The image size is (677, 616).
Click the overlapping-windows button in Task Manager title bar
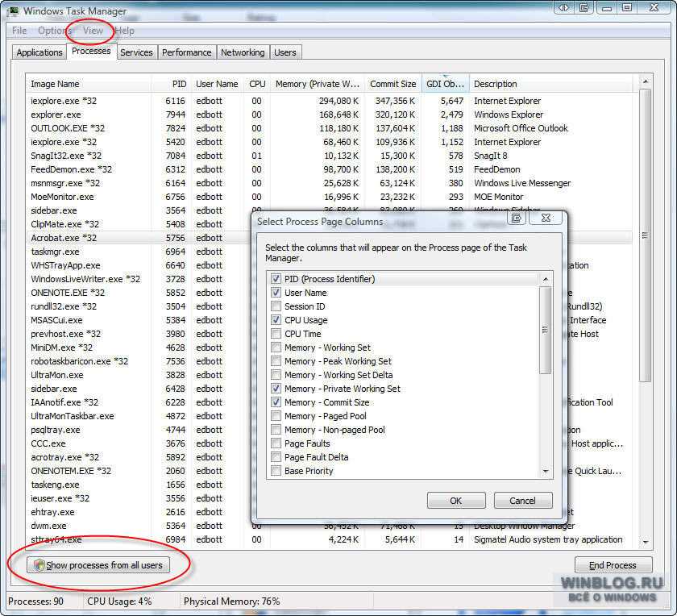584,8
